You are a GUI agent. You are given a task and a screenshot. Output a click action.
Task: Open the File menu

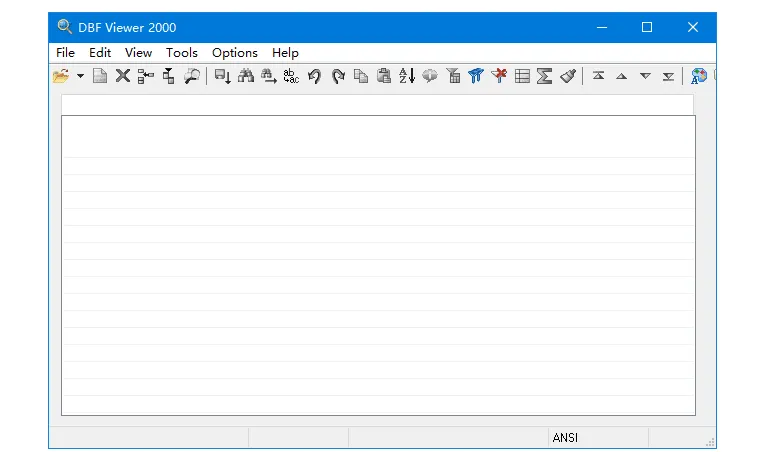[65, 53]
